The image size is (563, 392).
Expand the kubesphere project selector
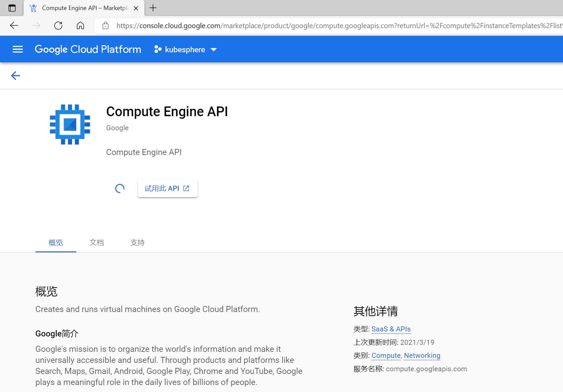[x=186, y=50]
